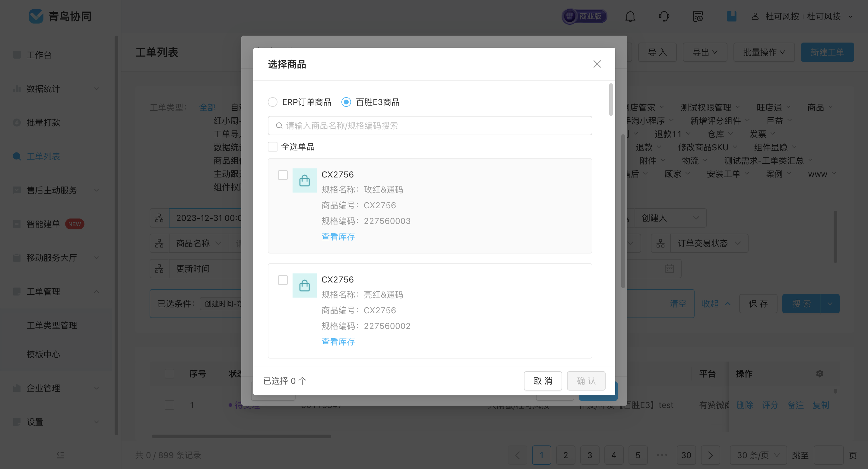The image size is (868, 469).
Task: Click the dialog vertical scrollbar
Action: click(611, 100)
